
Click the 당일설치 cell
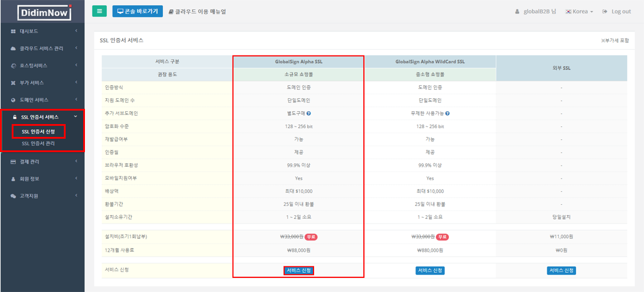point(561,217)
